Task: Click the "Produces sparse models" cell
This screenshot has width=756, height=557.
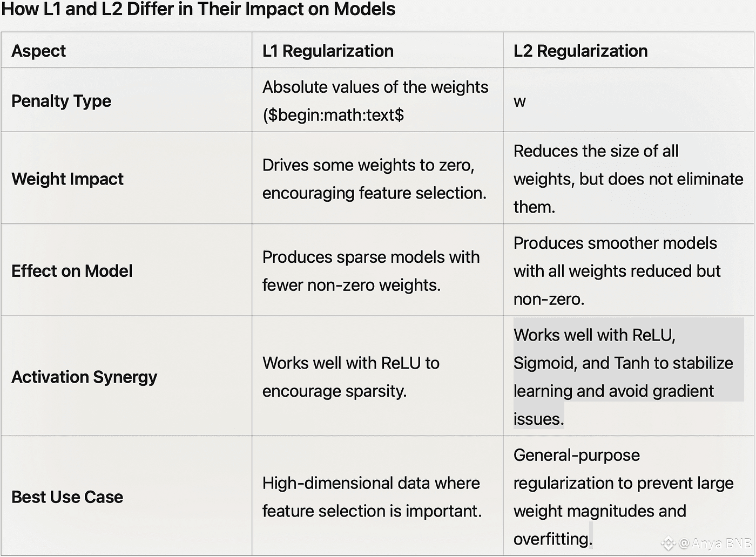Action: [x=371, y=270]
